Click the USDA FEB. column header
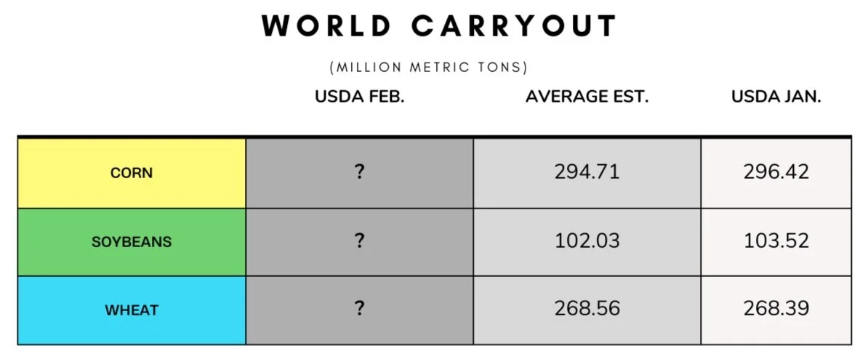Screen dimensions: 868x359 [360, 97]
